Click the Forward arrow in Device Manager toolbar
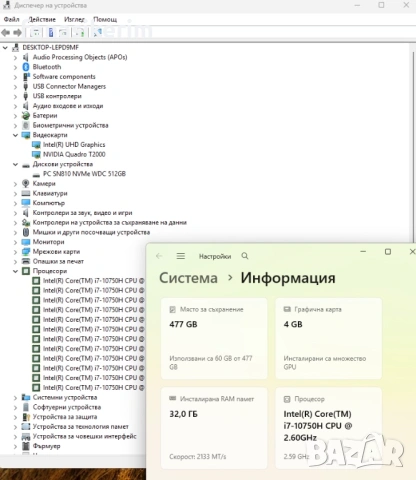 pyautogui.click(x=17, y=33)
